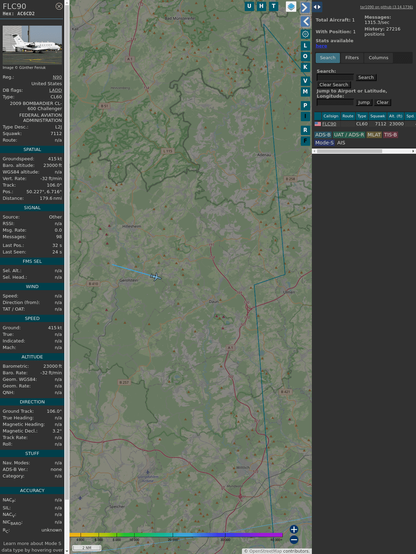Image resolution: width=416 pixels, height=554 pixels.
Task: Click the Jump button
Action: pyautogui.click(x=364, y=102)
